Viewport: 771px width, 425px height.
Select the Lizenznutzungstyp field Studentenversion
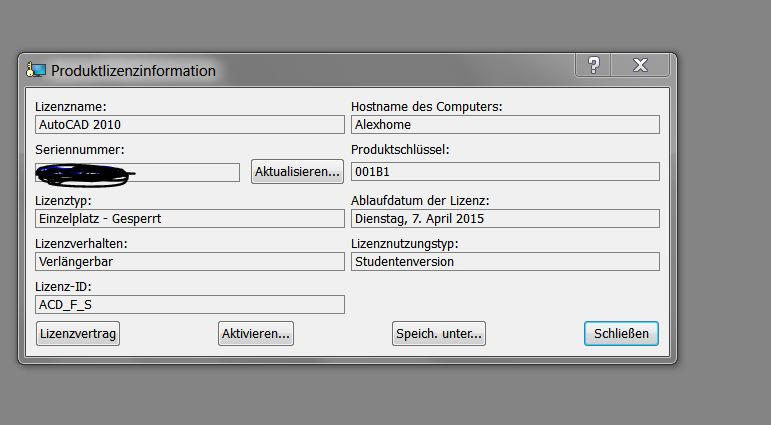pos(505,261)
